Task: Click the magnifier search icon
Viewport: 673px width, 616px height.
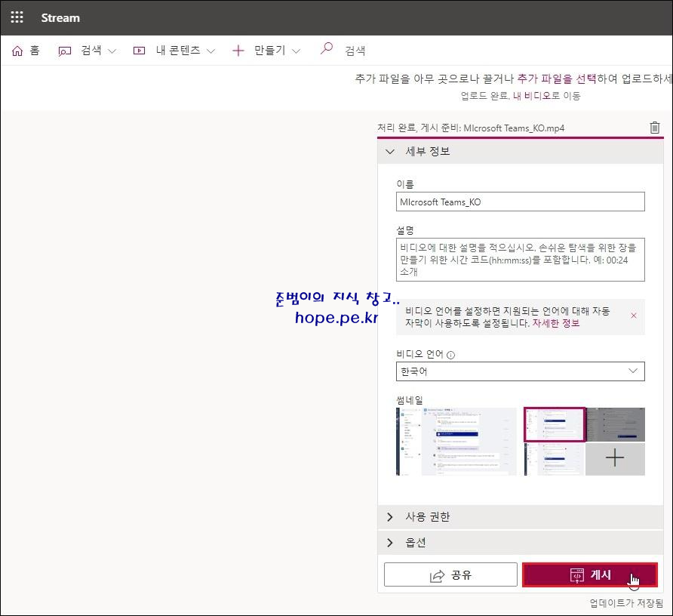Action: click(x=327, y=48)
